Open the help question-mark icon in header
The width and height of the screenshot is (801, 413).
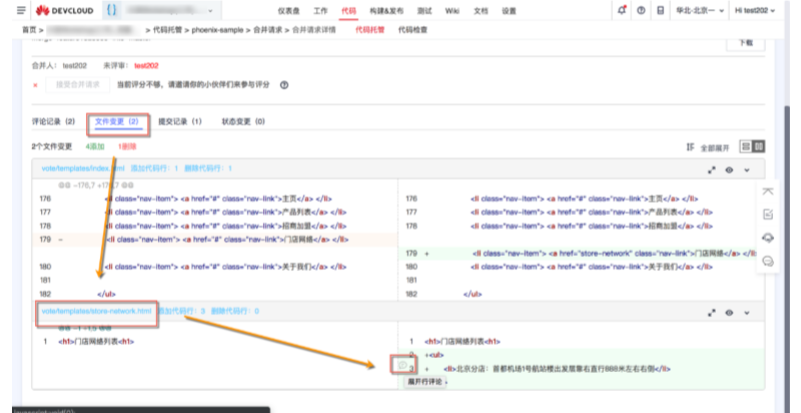pos(641,10)
